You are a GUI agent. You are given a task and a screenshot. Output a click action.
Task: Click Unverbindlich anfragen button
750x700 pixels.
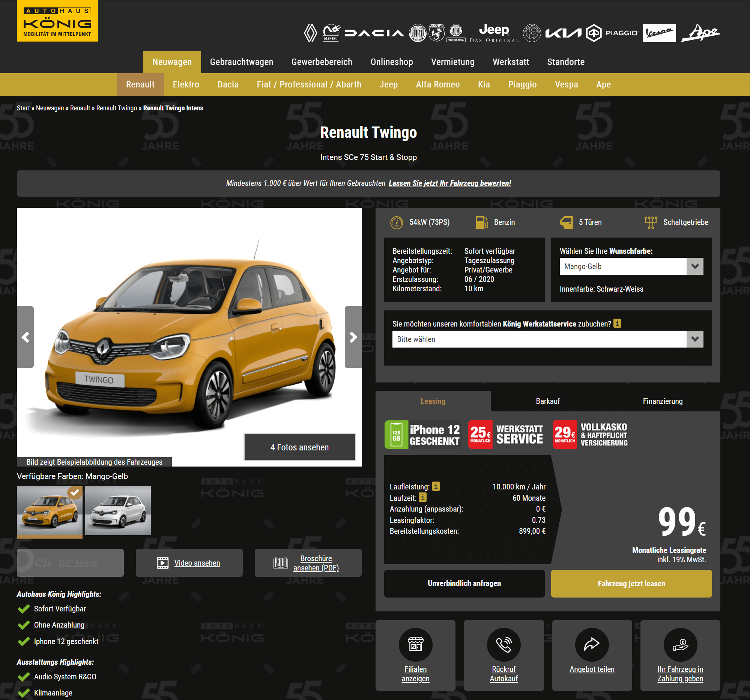(464, 583)
